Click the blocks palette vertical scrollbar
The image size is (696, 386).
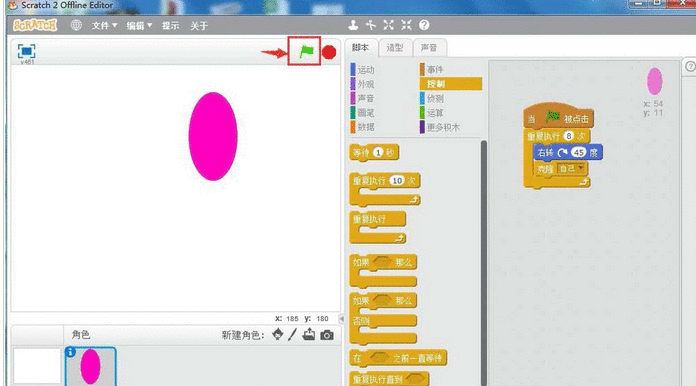(484, 263)
